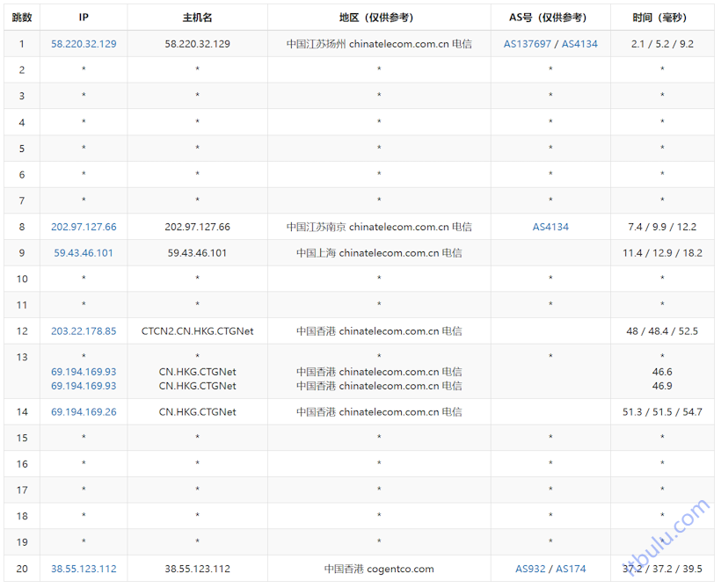Click the 主机名 column header

click(x=197, y=17)
